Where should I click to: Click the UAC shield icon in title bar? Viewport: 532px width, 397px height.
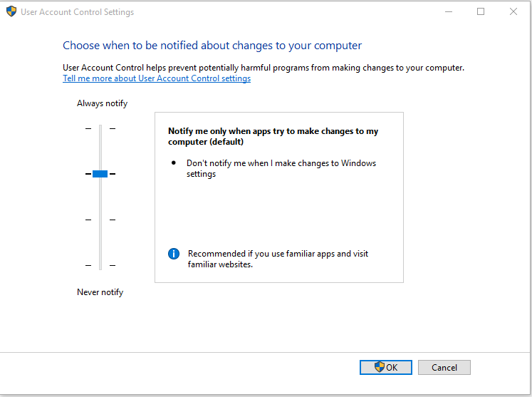click(11, 11)
